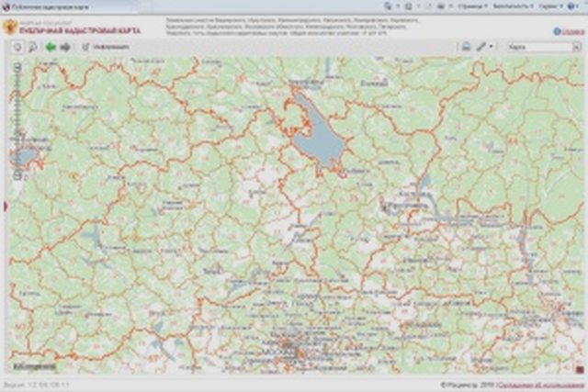Click the browser help question icon

[571, 6]
